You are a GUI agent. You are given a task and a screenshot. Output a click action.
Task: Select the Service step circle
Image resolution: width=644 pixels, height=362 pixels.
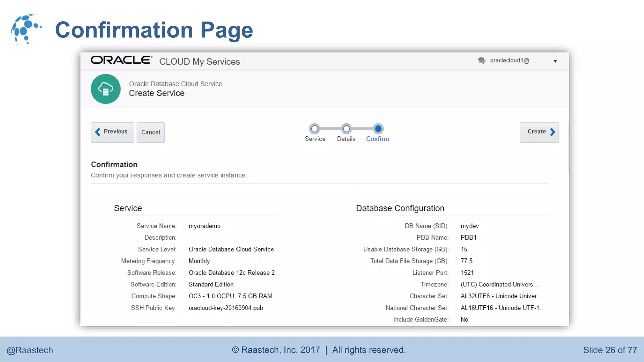[314, 129]
